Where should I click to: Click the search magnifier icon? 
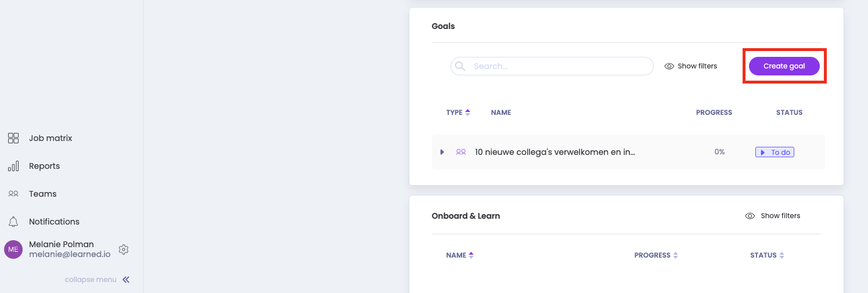pos(460,66)
